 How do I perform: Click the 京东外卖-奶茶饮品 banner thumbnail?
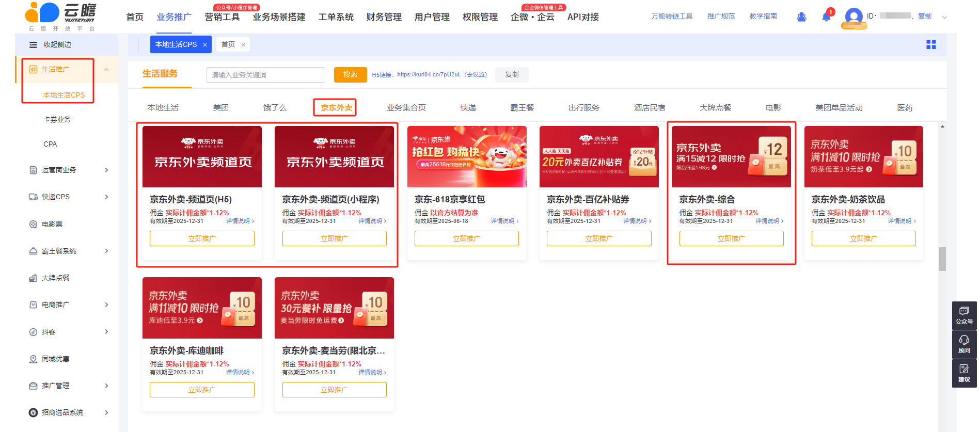pos(863,157)
